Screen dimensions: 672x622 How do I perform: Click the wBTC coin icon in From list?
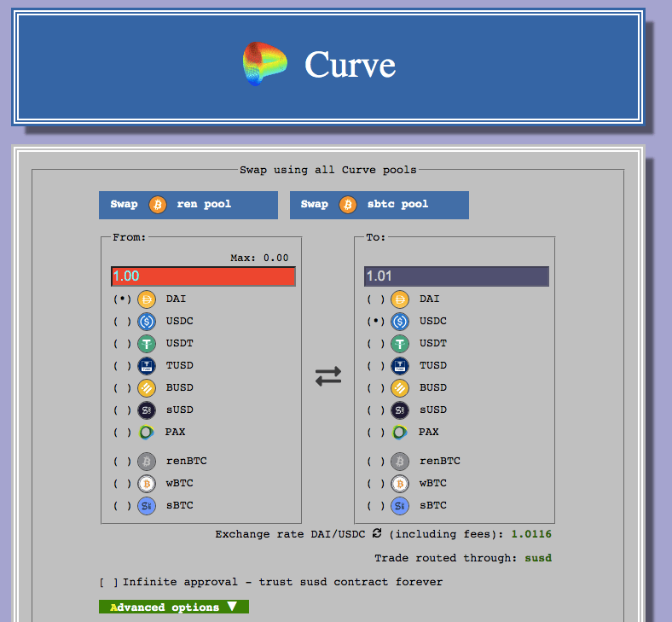click(147, 484)
